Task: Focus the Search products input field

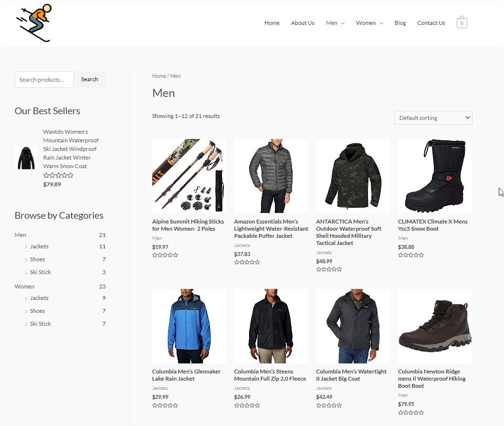Action: coord(44,79)
